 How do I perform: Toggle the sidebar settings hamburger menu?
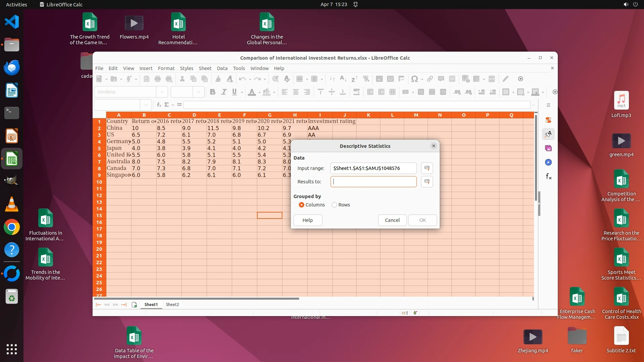pos(548,105)
